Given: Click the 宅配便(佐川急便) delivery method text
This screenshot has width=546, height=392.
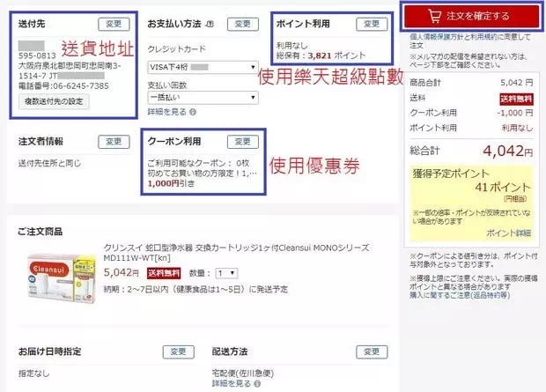Looking at the screenshot, I should [243, 374].
